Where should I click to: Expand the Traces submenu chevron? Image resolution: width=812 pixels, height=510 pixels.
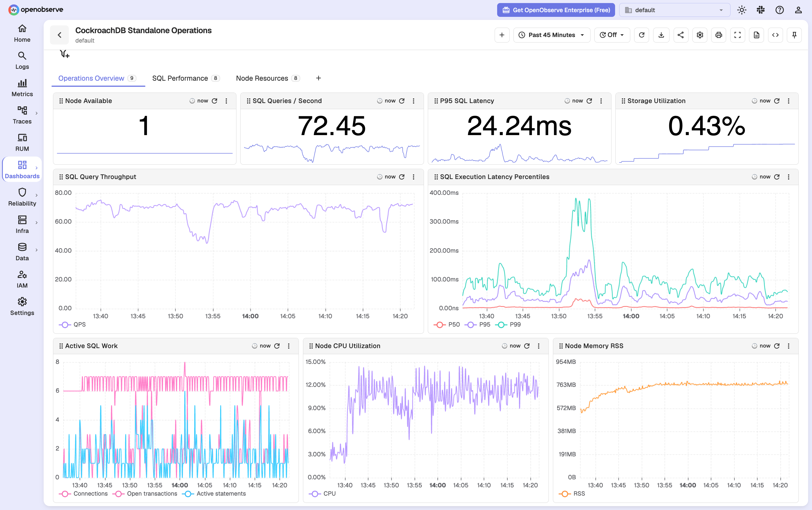tap(36, 113)
